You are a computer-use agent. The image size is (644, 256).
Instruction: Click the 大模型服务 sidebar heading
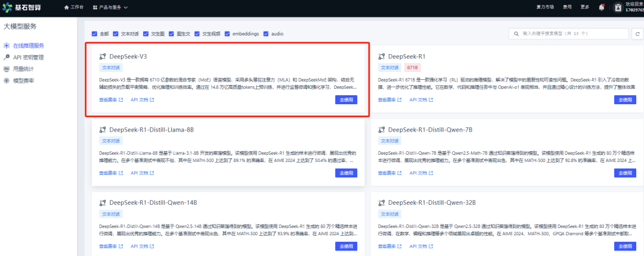pyautogui.click(x=20, y=27)
